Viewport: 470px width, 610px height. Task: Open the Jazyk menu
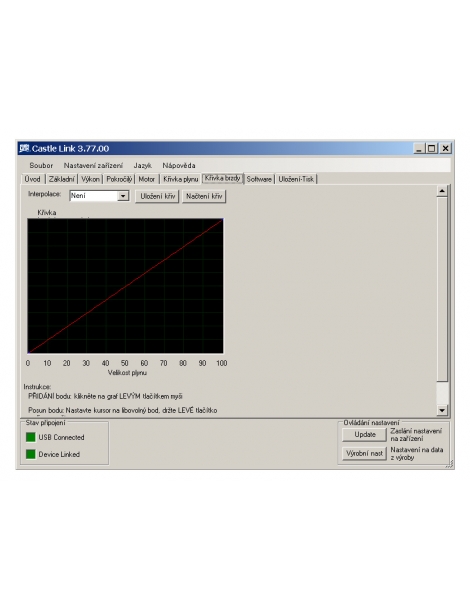click(142, 165)
